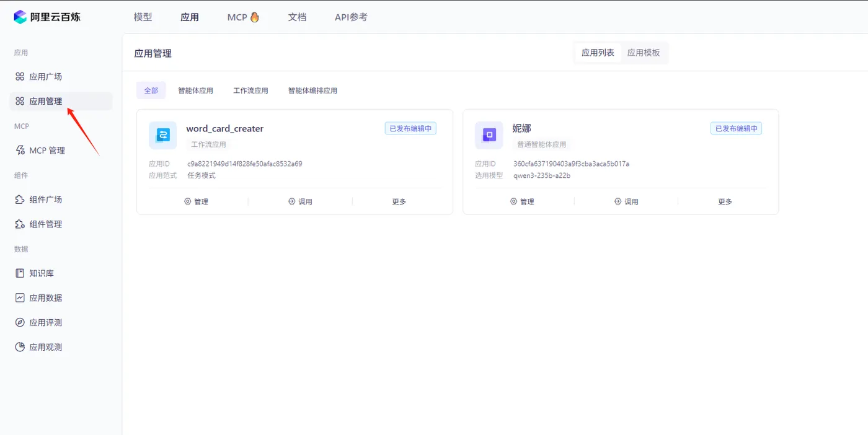Click the word_card_creater app title

225,129
